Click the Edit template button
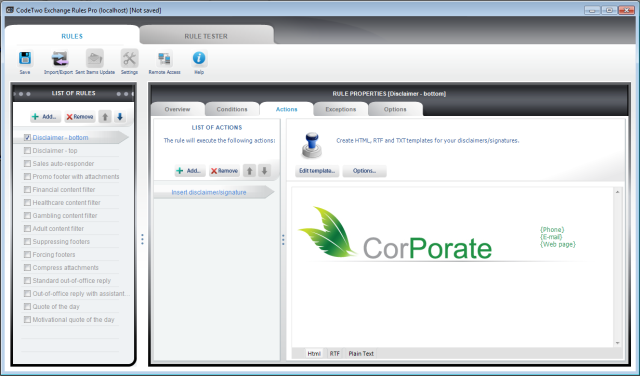The width and height of the screenshot is (640, 376). [x=317, y=171]
